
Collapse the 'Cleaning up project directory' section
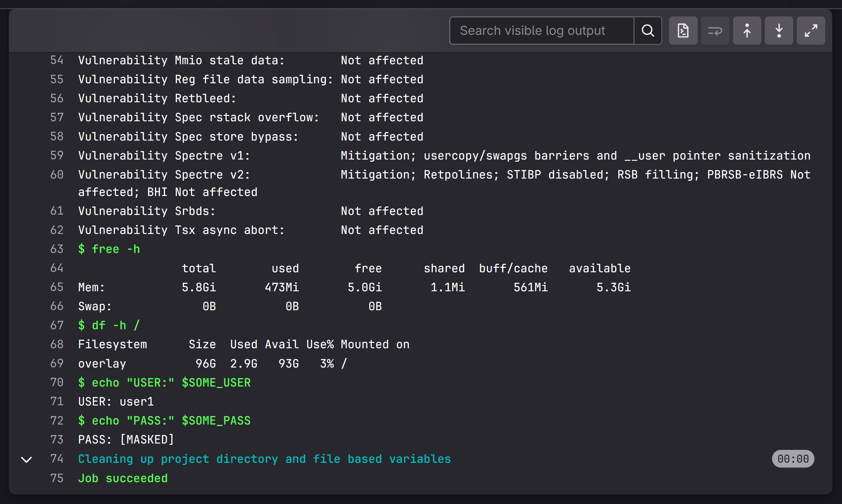pos(27,459)
